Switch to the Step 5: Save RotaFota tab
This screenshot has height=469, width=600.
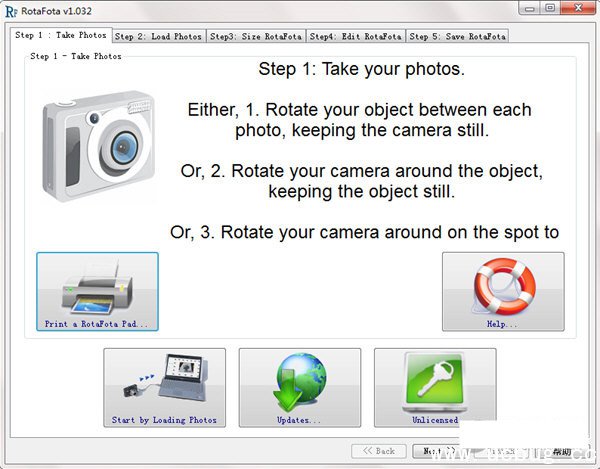457,36
